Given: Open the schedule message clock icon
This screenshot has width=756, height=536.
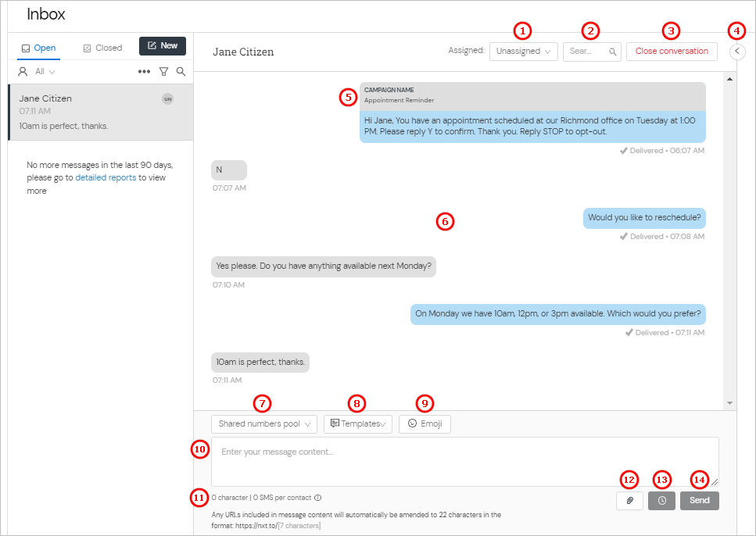Looking at the screenshot, I should (x=661, y=500).
